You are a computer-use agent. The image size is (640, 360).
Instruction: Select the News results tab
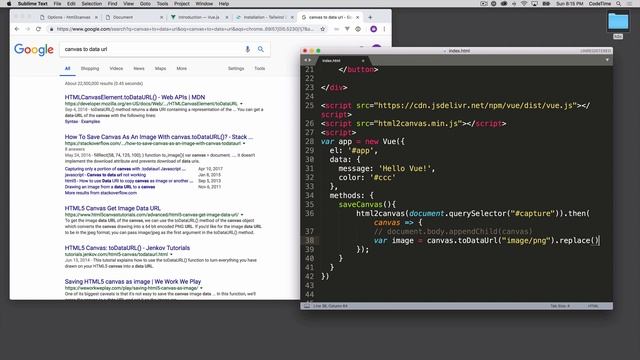click(139, 69)
